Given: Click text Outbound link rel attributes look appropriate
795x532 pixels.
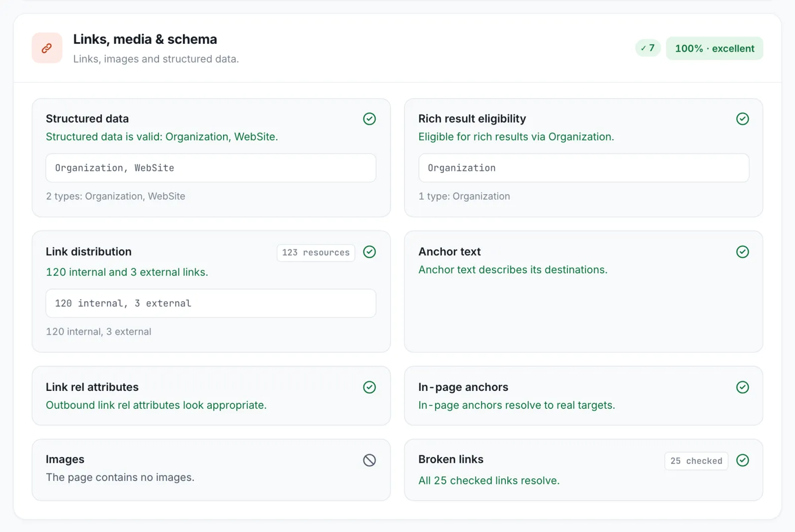Looking at the screenshot, I should pyautogui.click(x=156, y=405).
